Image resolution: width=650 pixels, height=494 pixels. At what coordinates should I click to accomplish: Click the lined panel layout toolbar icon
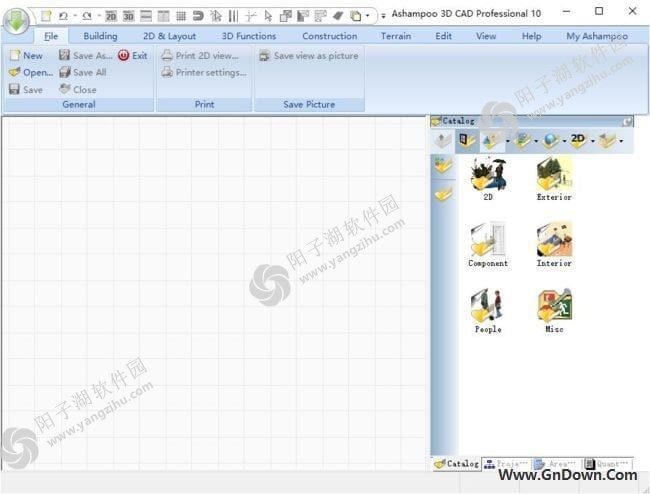click(x=320, y=16)
